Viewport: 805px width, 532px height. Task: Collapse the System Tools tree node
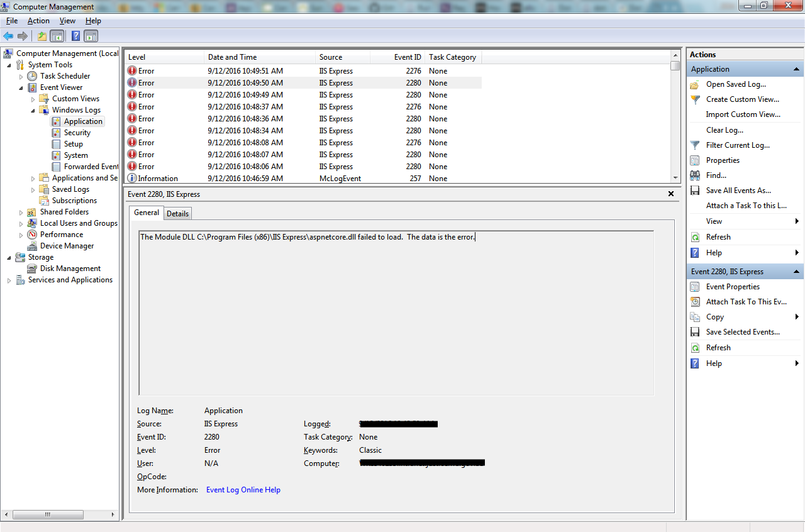tap(9, 65)
